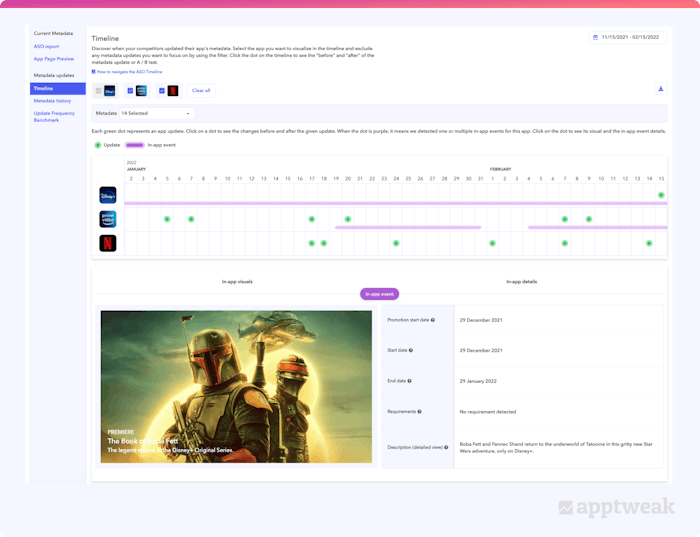Viewport: 700px width, 537px height.
Task: Click the 'Clear all' button
Action: tap(201, 90)
